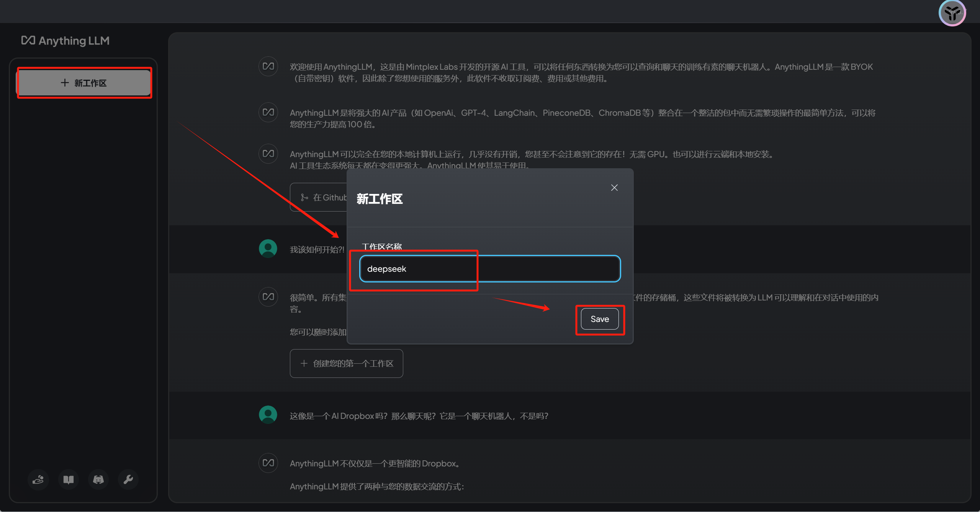This screenshot has width=980, height=512.
Task: Click the plus icon on 新工作区 button
Action: click(65, 83)
